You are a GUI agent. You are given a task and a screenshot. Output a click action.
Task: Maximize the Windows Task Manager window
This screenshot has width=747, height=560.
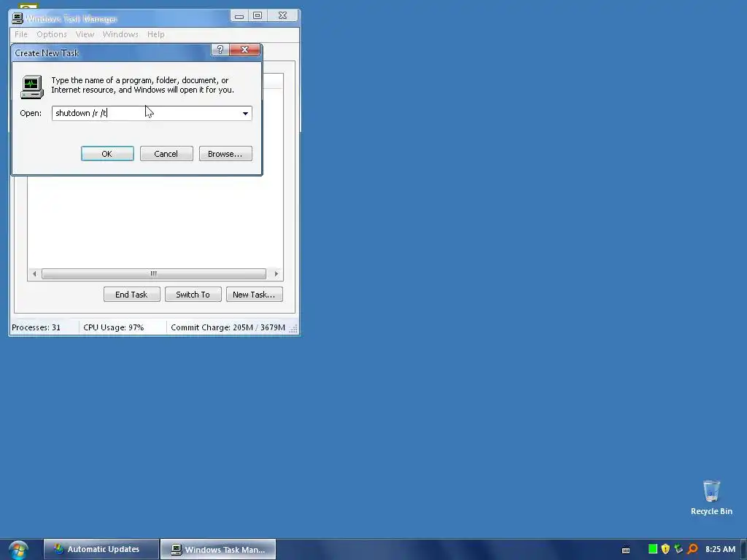[x=258, y=16]
